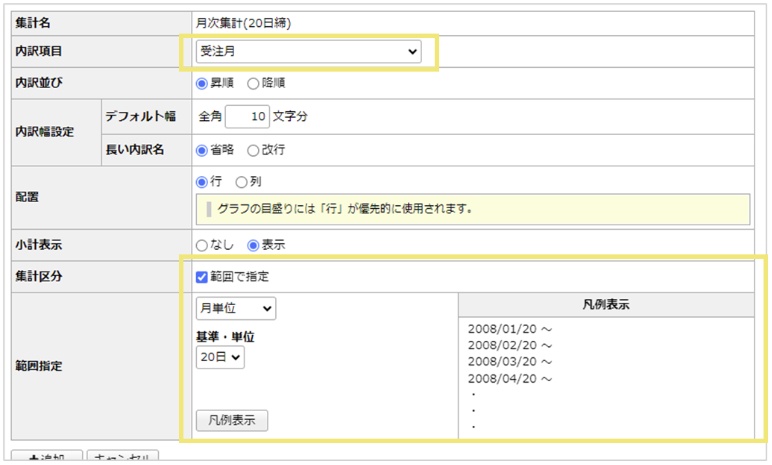Click the 2008/01/20 legend entry
Viewport: 772px width, 465px height.
pyautogui.click(x=510, y=327)
